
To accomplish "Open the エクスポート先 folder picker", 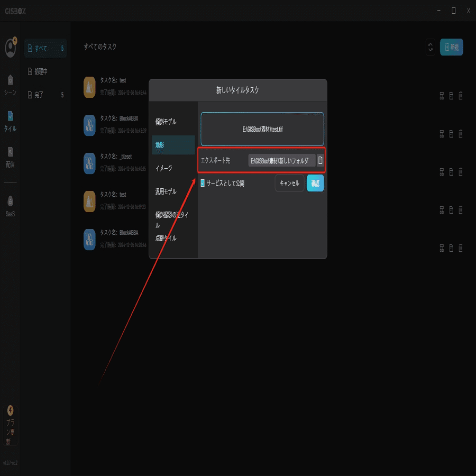I will pyautogui.click(x=320, y=160).
